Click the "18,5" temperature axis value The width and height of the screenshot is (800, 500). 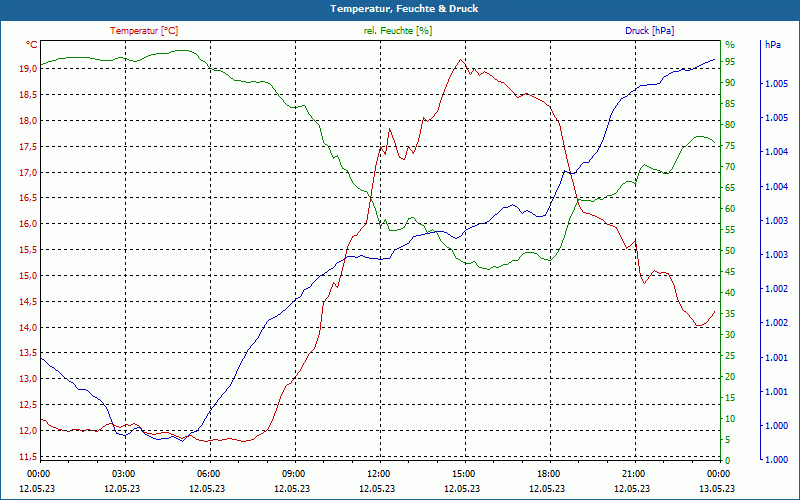28,95
